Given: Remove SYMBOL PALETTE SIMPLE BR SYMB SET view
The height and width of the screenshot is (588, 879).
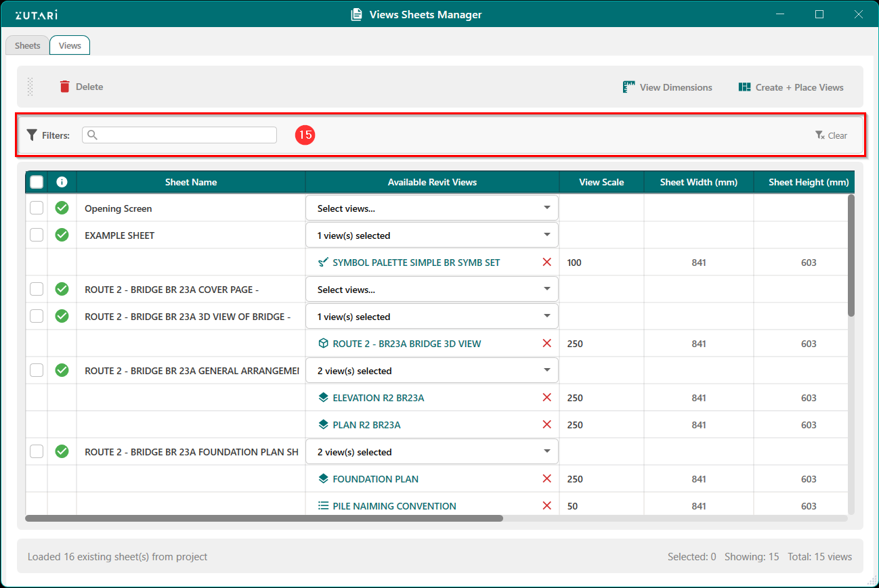Looking at the screenshot, I should [546, 263].
